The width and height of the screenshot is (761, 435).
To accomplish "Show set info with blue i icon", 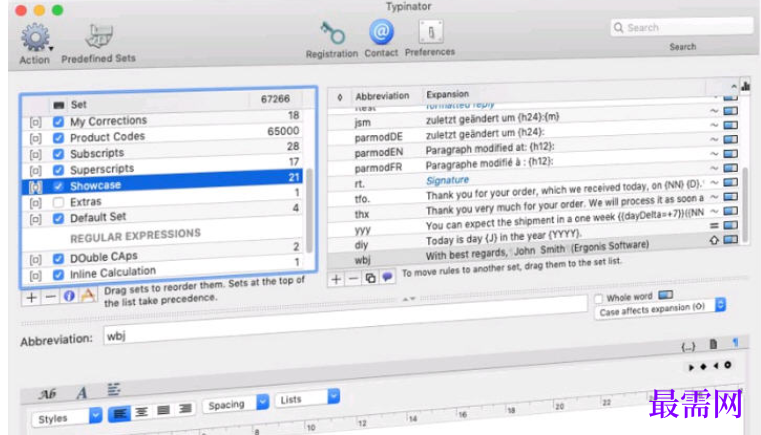I will coord(69,295).
